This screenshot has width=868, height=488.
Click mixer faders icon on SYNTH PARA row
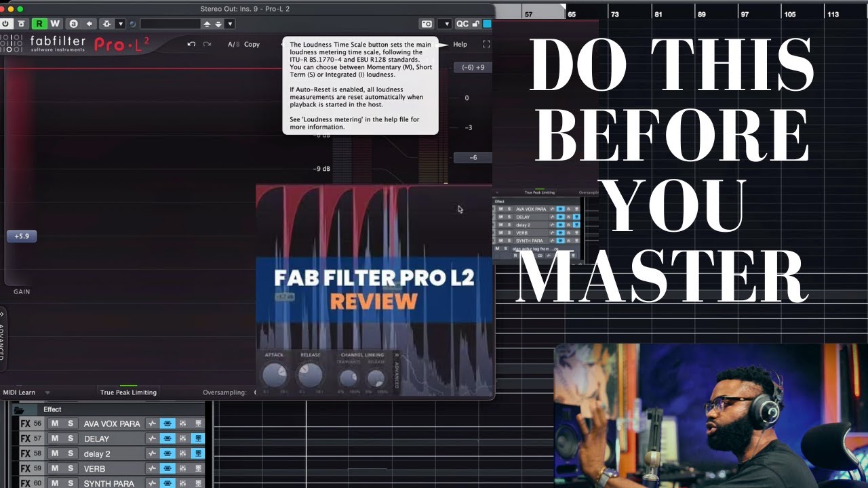tap(182, 483)
